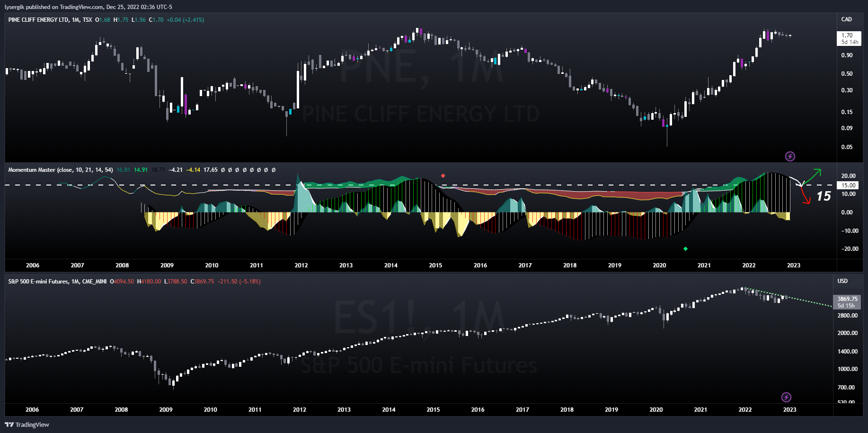Click the −10.00 momentum axis label

(849, 231)
